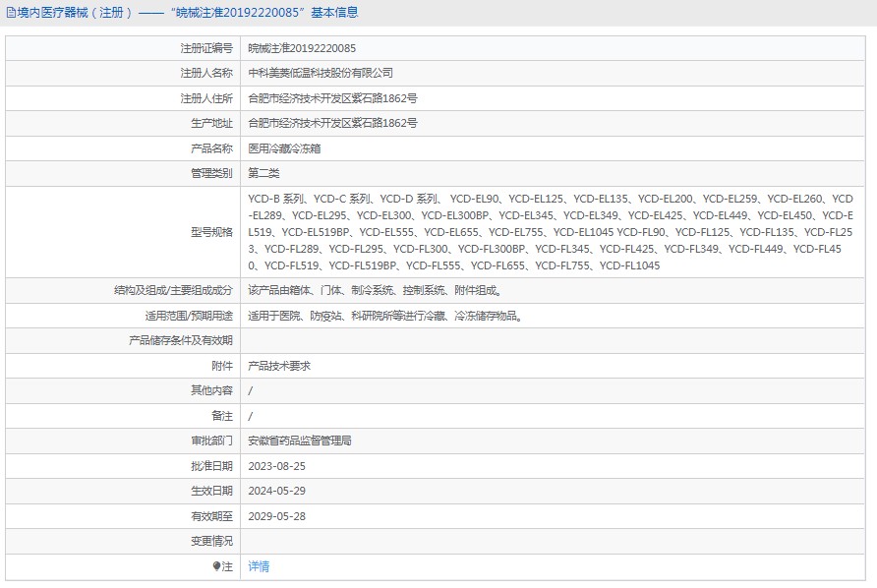Click the 结构及组成/主要组成成分 label
Screen dimensions: 877x588
[173, 290]
